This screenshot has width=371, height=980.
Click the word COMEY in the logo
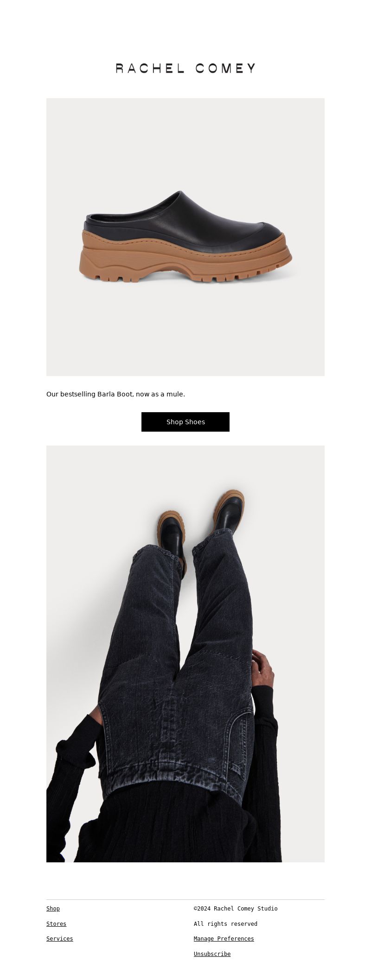click(225, 68)
